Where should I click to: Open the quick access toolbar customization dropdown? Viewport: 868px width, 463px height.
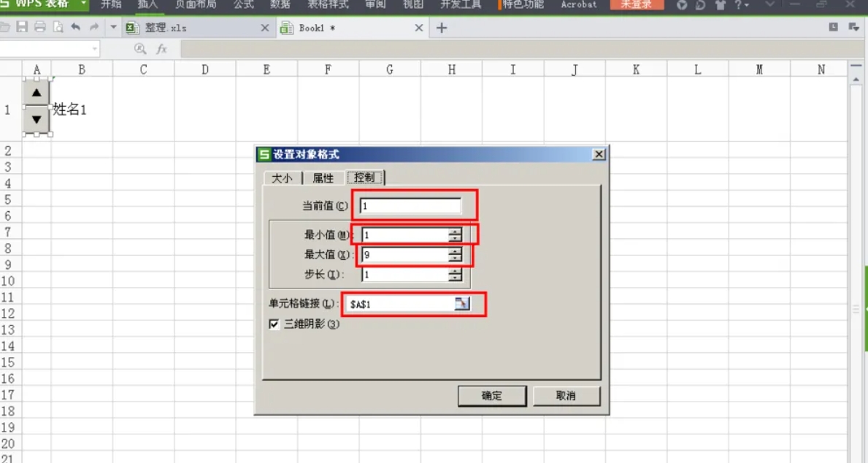[113, 26]
